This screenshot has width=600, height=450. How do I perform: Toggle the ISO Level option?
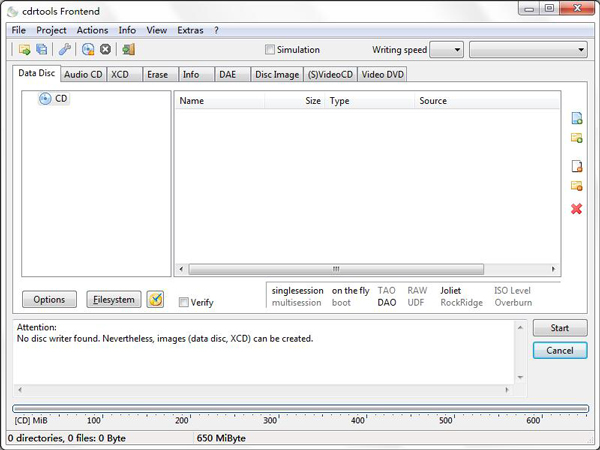(512, 291)
